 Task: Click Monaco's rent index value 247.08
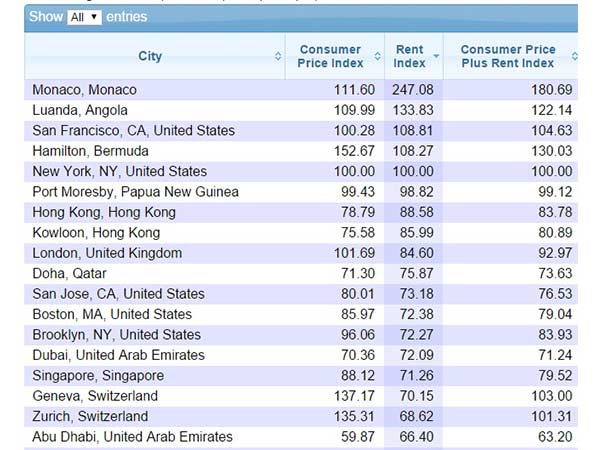413,90
